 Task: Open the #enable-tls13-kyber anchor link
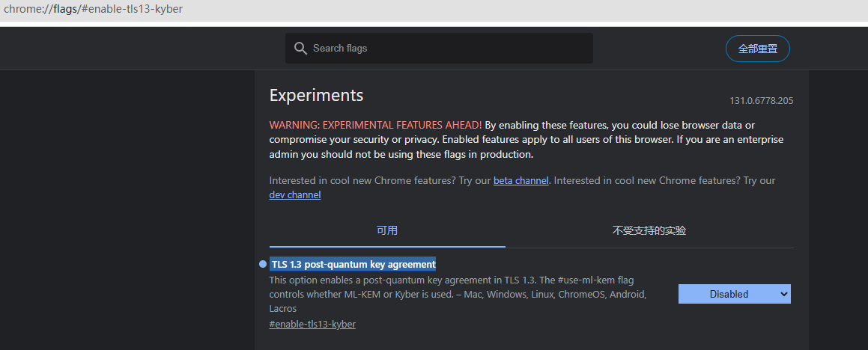click(x=312, y=325)
